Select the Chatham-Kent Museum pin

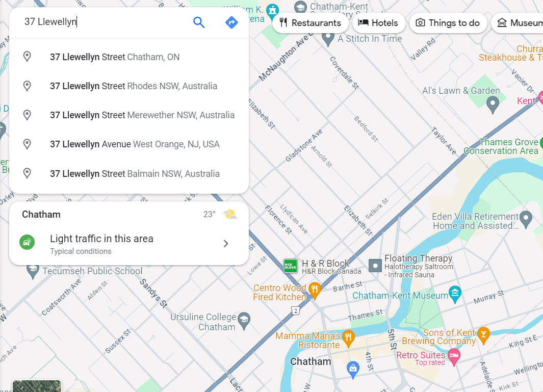455,294
